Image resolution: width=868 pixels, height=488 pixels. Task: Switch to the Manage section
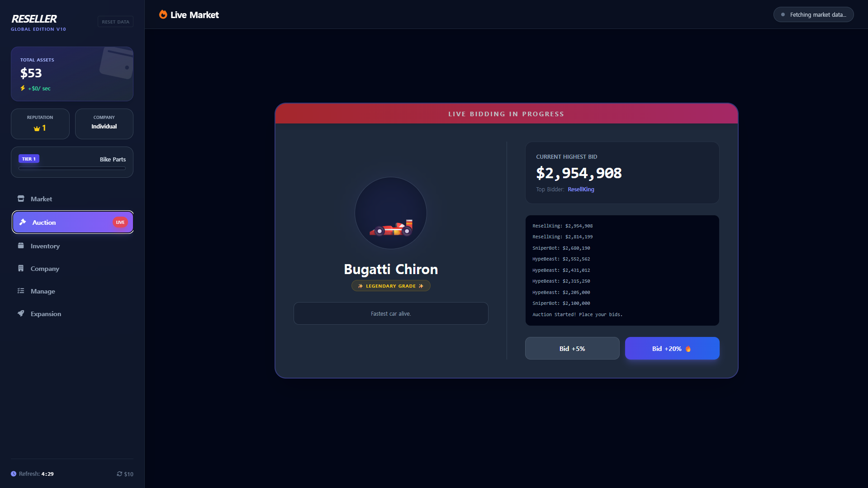click(x=72, y=291)
